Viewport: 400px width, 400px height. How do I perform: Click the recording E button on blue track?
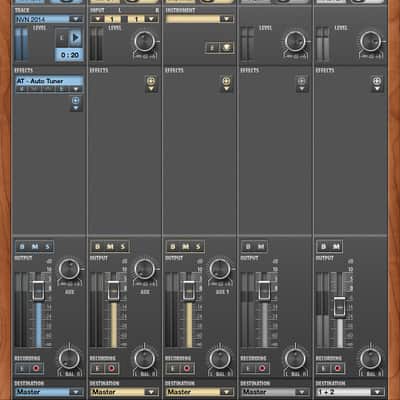22,368
